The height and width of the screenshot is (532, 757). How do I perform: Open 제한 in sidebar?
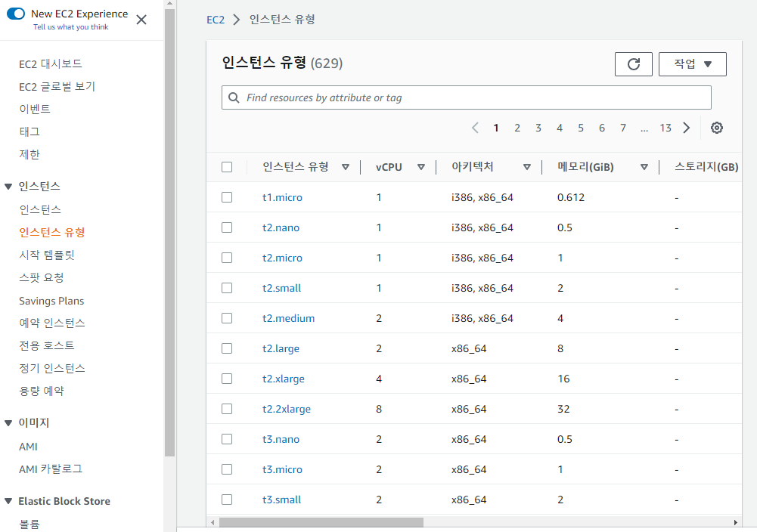tap(29, 154)
